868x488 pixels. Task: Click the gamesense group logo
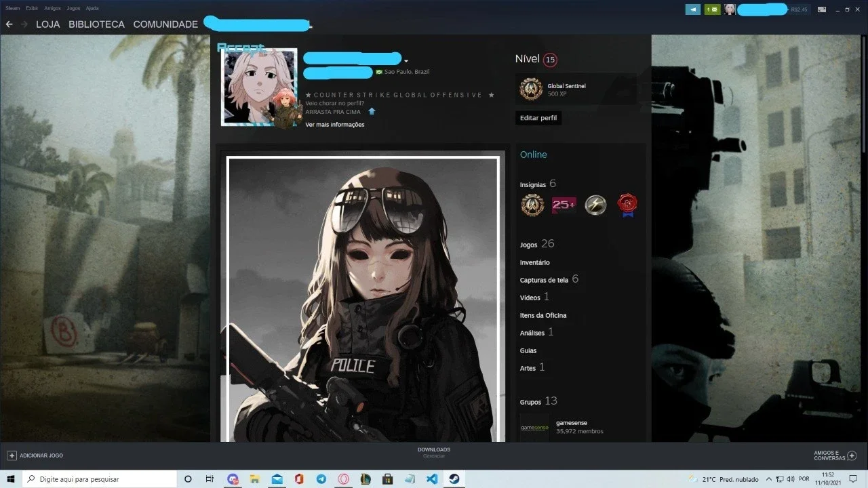tap(534, 427)
